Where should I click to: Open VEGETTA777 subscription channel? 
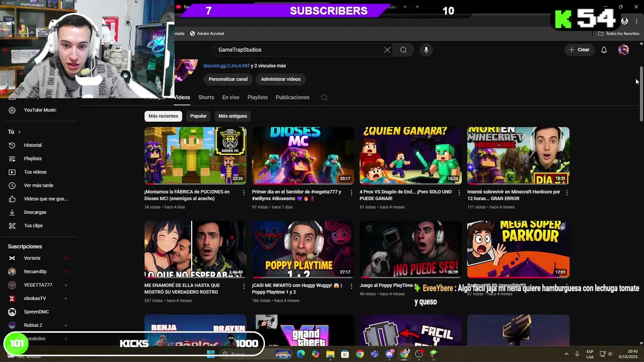[x=39, y=285]
